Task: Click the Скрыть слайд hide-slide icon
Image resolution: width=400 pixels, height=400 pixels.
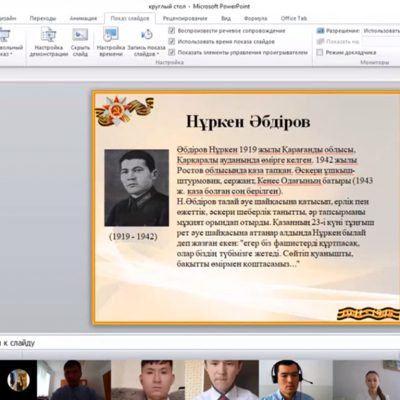Action: pyautogui.click(x=80, y=35)
